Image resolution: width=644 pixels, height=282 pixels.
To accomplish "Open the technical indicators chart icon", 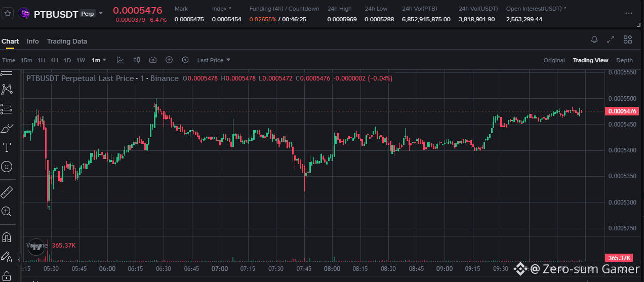I will (120, 60).
